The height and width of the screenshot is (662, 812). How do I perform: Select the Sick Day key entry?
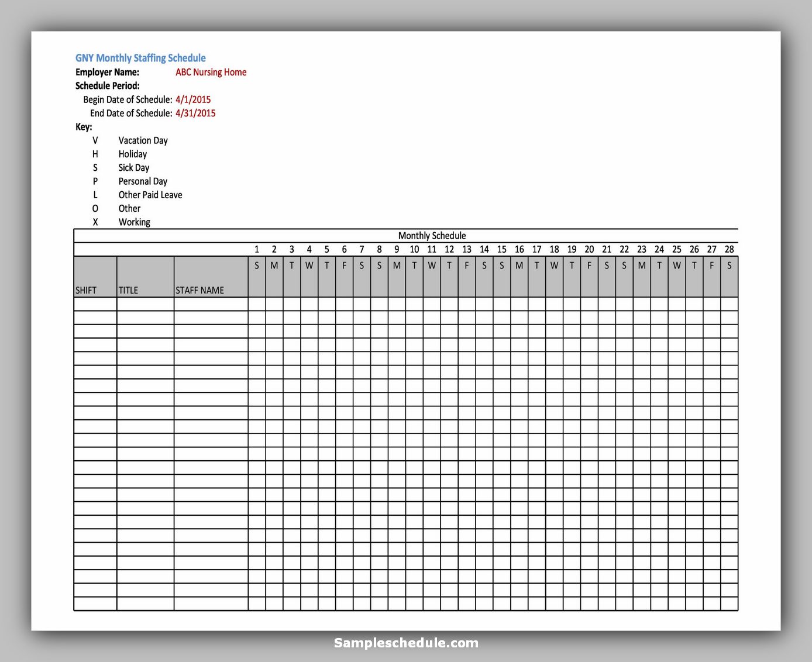134,167
